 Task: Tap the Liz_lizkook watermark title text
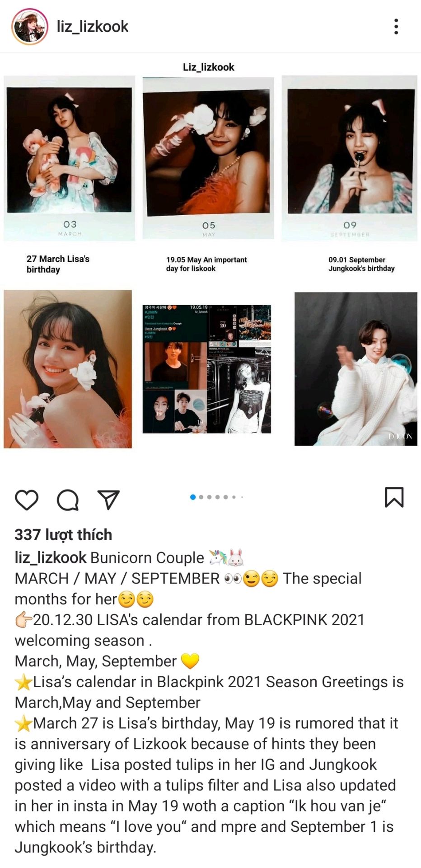[x=209, y=67]
